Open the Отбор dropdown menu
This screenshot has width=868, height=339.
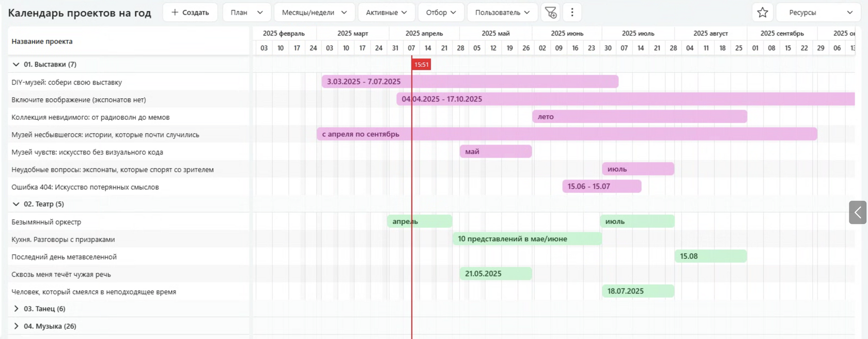point(441,12)
